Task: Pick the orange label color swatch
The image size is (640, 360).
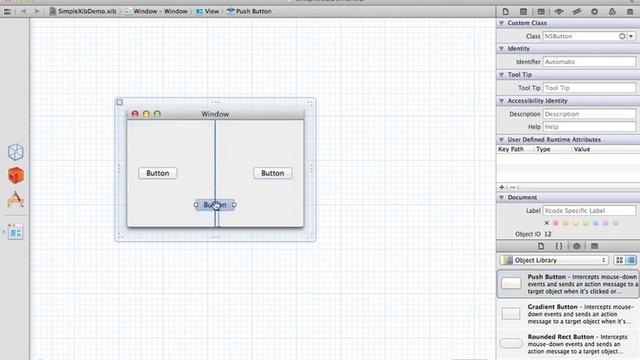Action: coord(565,223)
